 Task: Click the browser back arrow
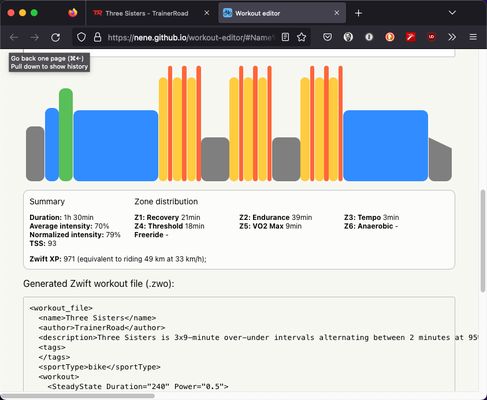coord(14,37)
